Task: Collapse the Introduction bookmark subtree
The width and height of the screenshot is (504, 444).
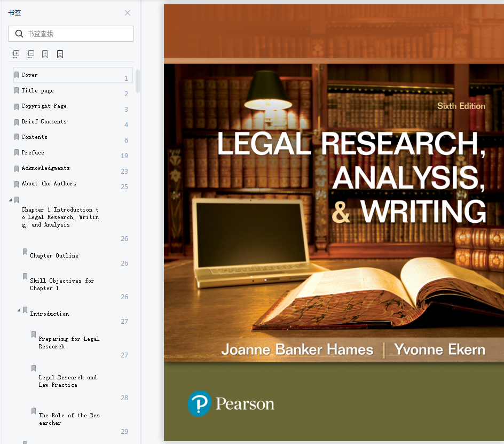Action: (x=19, y=310)
